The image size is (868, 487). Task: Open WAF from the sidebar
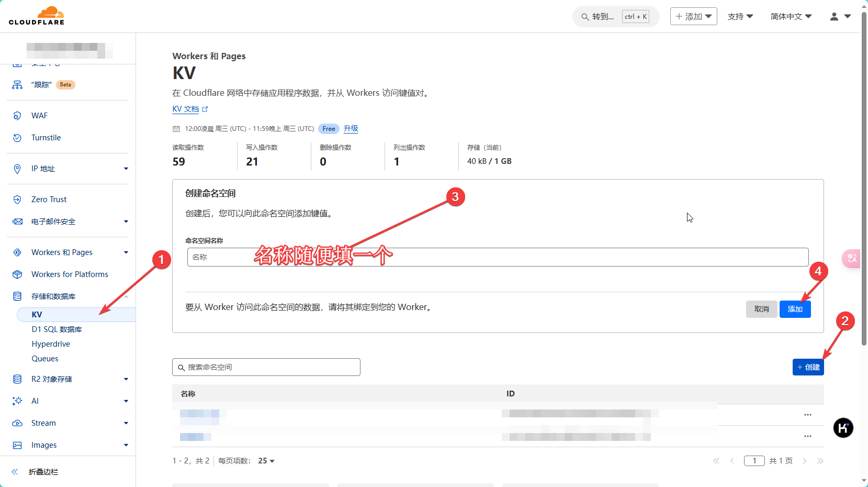point(39,116)
